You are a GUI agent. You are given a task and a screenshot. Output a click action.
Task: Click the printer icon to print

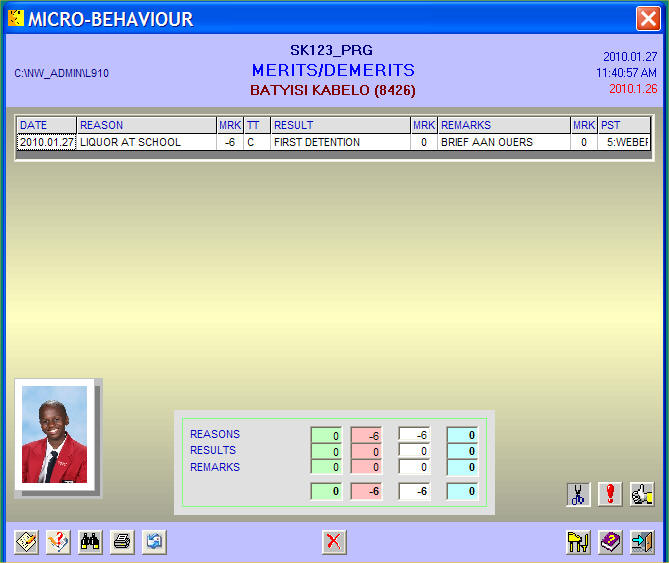122,542
